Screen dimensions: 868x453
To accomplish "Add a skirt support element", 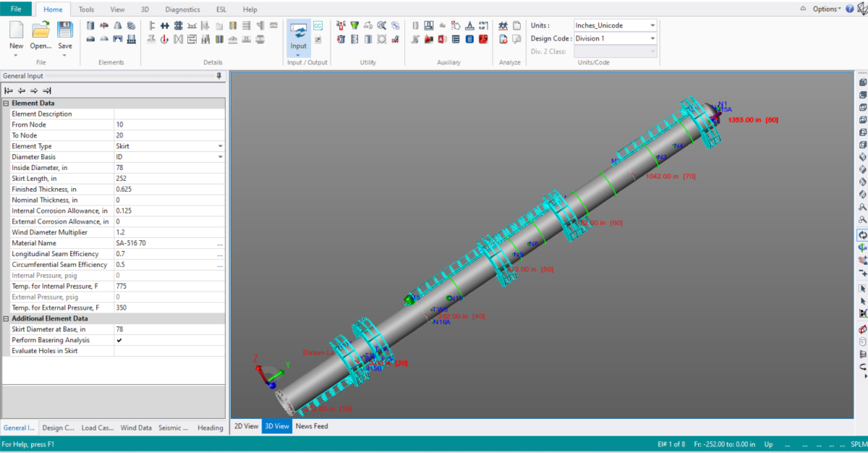I will coord(130,40).
